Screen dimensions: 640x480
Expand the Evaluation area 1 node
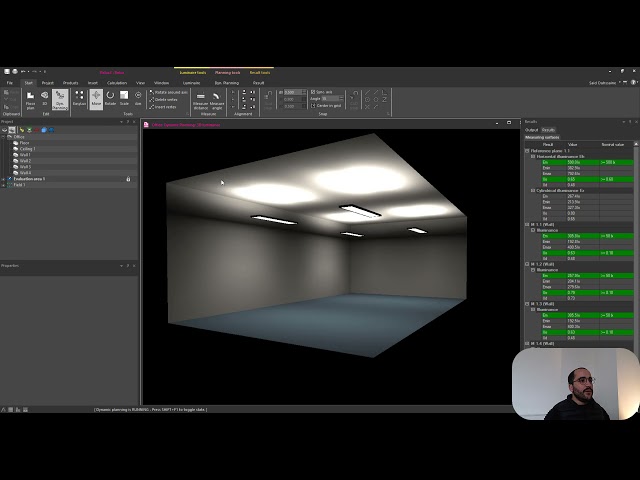pos(4,179)
